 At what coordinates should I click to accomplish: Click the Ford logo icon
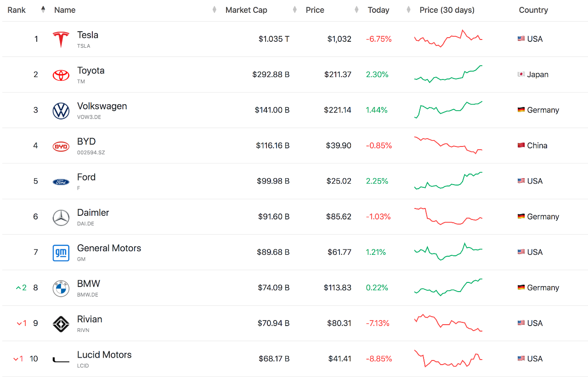61,182
